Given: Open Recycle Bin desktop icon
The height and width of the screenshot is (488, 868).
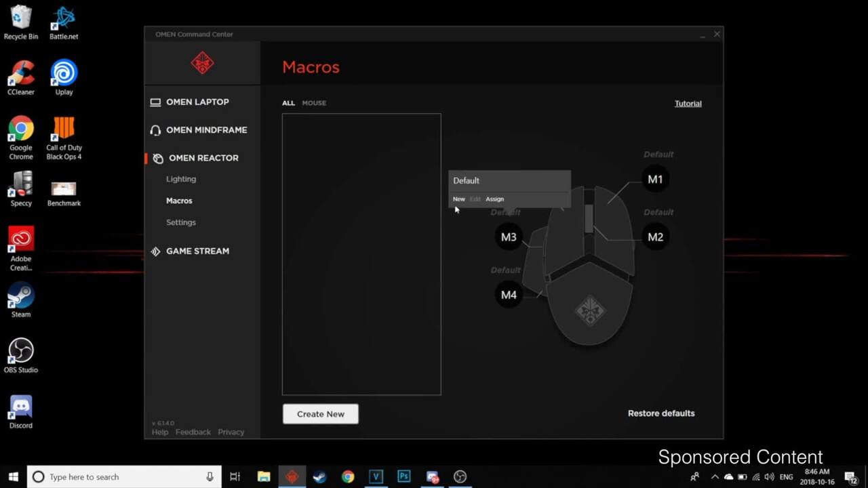Looking at the screenshot, I should 21,23.
